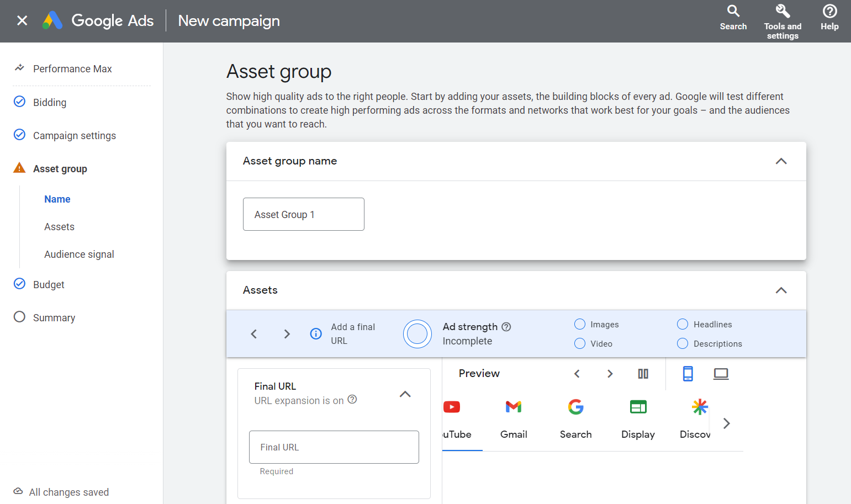
Task: Collapse the Assets section
Action: pos(781,290)
